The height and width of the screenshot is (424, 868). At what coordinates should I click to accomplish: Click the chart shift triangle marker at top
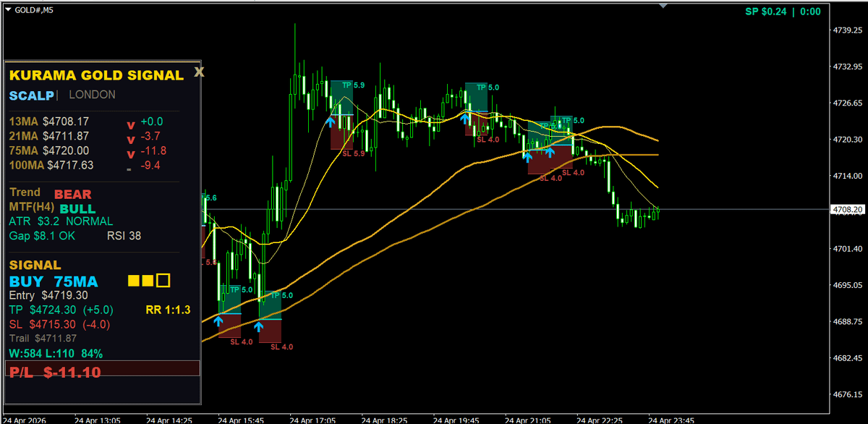pos(663,4)
